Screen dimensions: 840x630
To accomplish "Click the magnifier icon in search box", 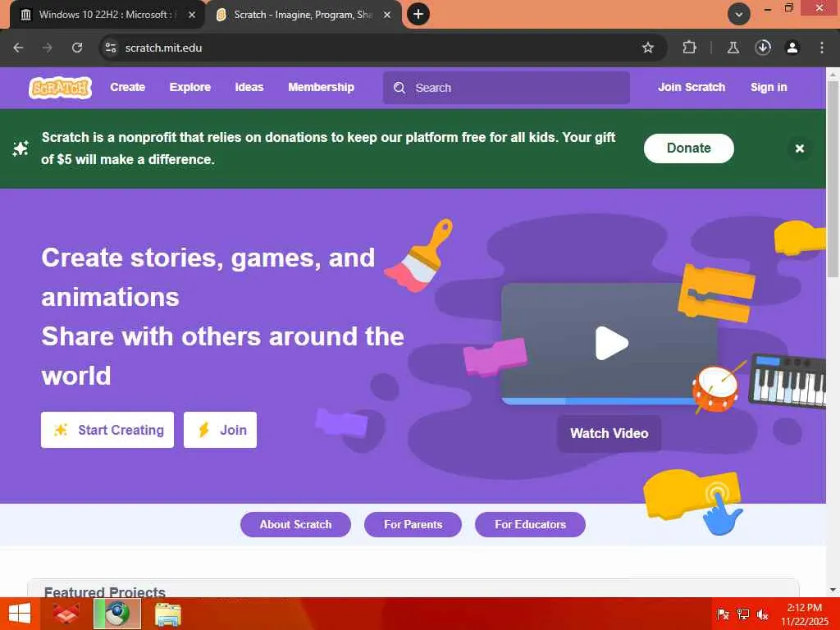I will click(x=399, y=88).
